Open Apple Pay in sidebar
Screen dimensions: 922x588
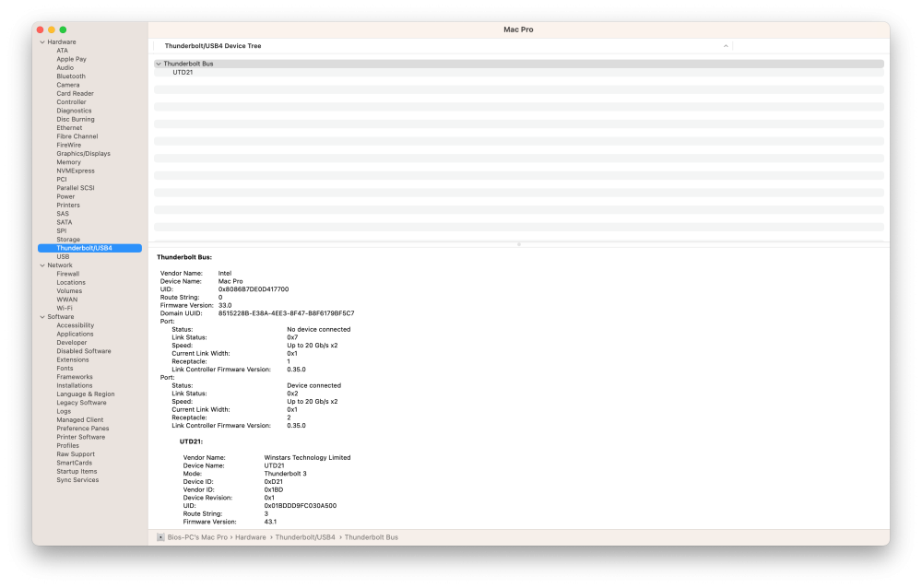point(71,59)
